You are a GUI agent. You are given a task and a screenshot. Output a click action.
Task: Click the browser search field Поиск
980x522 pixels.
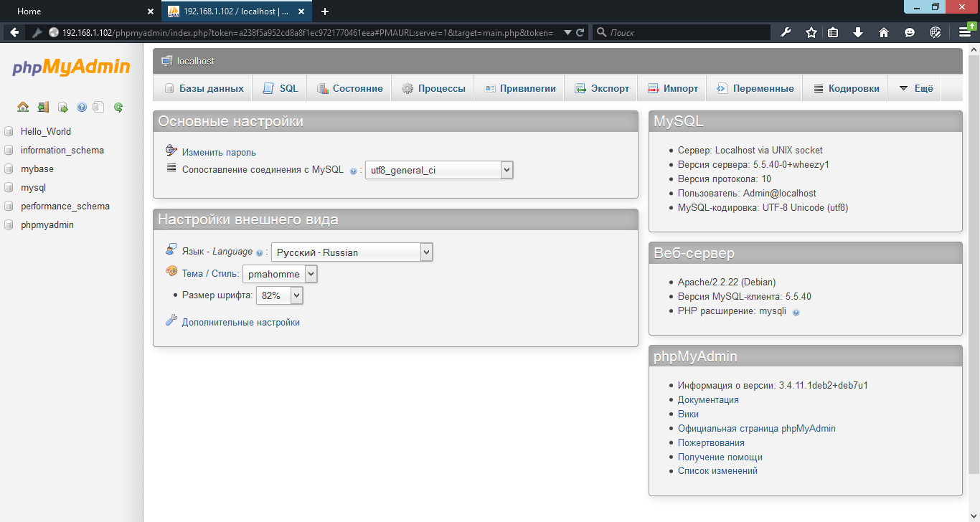tap(682, 32)
